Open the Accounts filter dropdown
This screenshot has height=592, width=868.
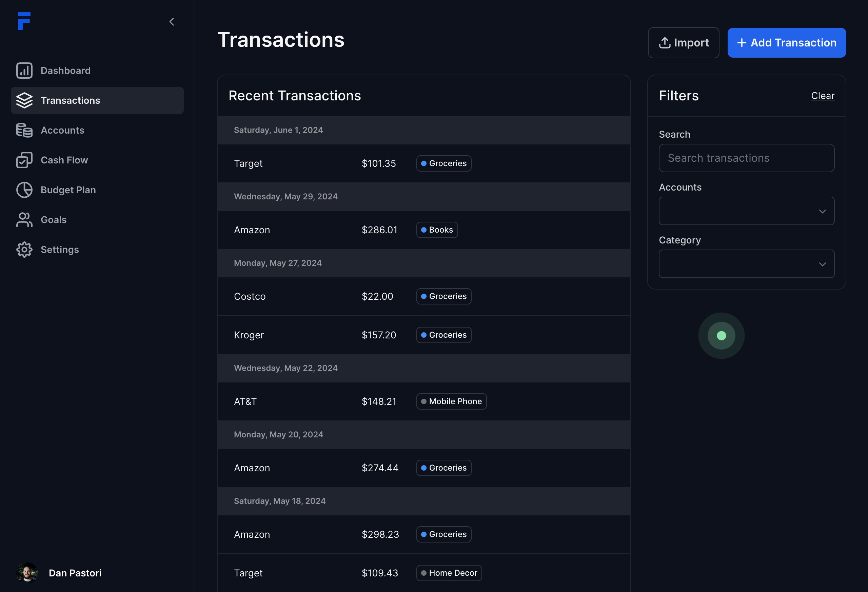(746, 211)
